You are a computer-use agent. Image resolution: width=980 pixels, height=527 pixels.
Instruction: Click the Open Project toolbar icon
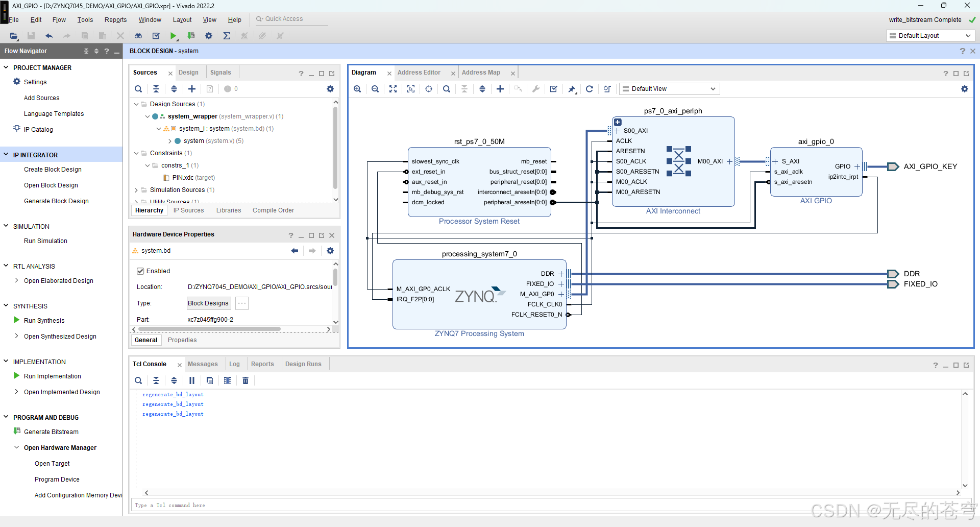pyautogui.click(x=14, y=36)
